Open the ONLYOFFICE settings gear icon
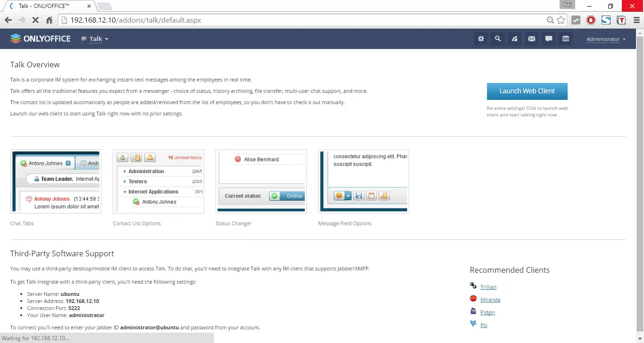The image size is (644, 343). coord(481,39)
